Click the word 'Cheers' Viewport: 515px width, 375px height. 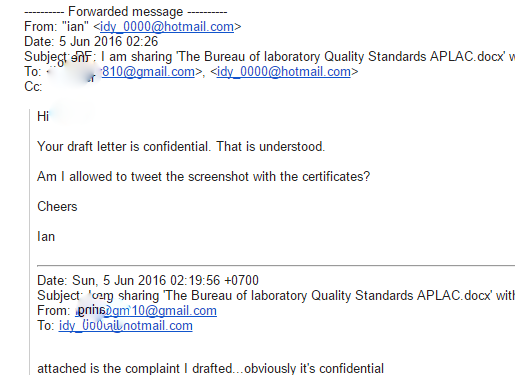pyautogui.click(x=57, y=207)
